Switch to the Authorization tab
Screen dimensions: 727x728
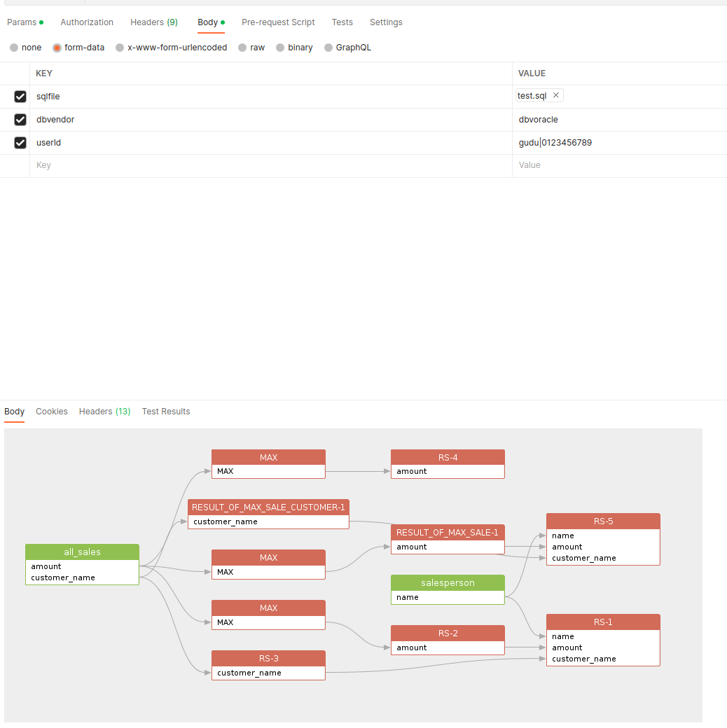click(x=87, y=22)
